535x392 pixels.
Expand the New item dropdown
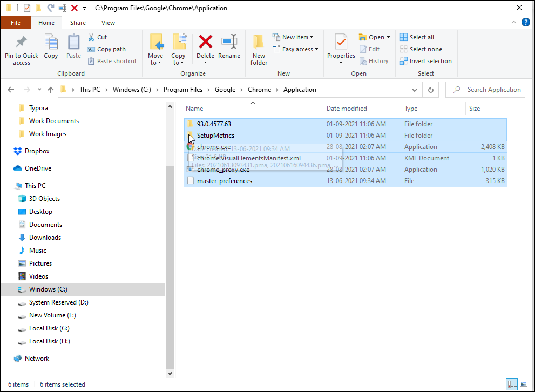pyautogui.click(x=312, y=37)
